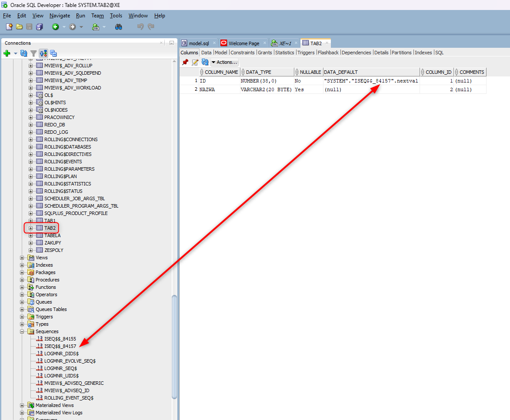Open the Tools menu
Screen dimensions: 510x420
116,16
